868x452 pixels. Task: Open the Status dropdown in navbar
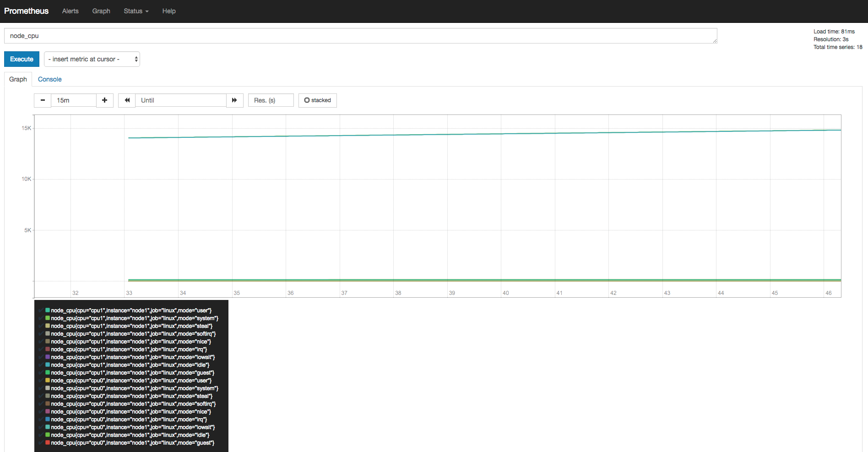tap(136, 11)
